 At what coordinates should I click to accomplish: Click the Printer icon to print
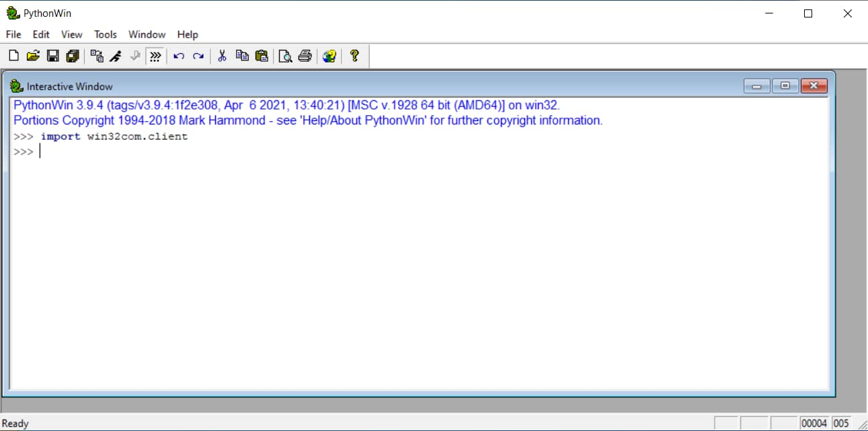305,56
